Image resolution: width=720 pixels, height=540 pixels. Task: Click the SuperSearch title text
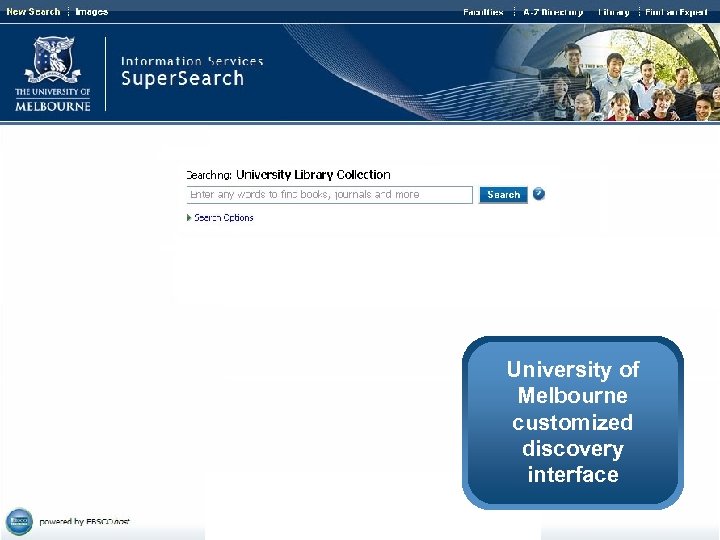pos(182,79)
